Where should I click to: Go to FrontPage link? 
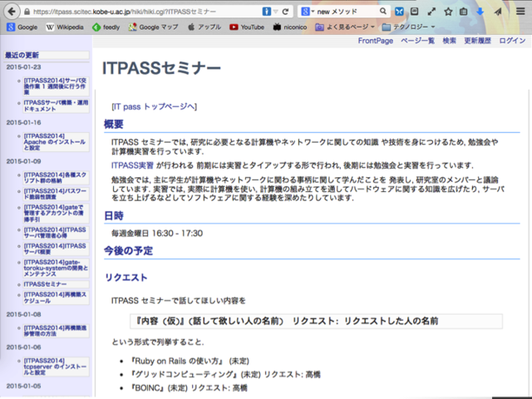[376, 40]
